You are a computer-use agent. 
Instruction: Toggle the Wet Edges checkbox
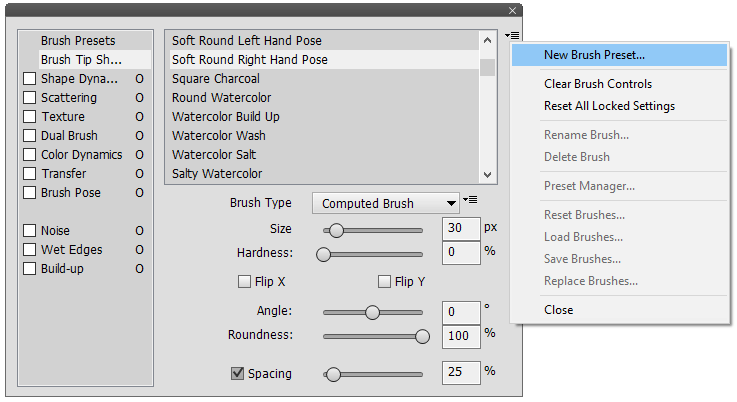(30, 250)
